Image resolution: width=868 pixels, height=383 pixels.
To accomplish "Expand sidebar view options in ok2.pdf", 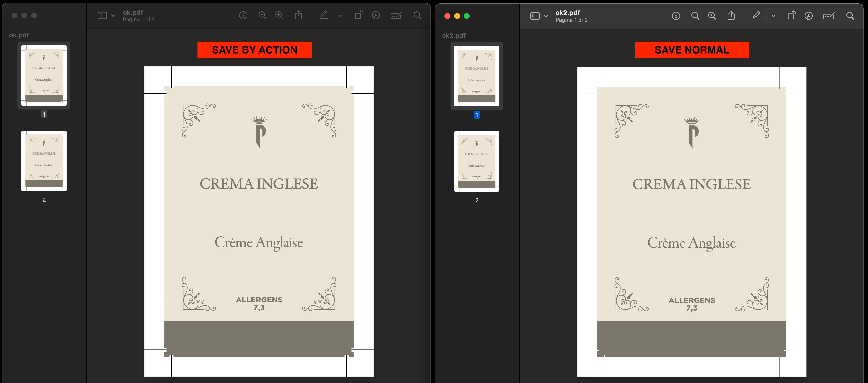I will click(546, 16).
